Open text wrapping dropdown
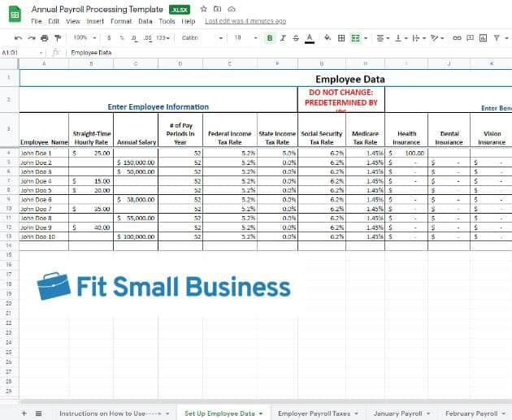This screenshot has height=420, width=512. coord(419,38)
